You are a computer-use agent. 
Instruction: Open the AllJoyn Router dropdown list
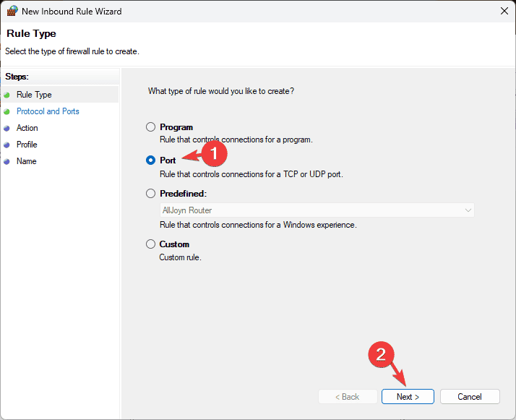click(x=317, y=210)
